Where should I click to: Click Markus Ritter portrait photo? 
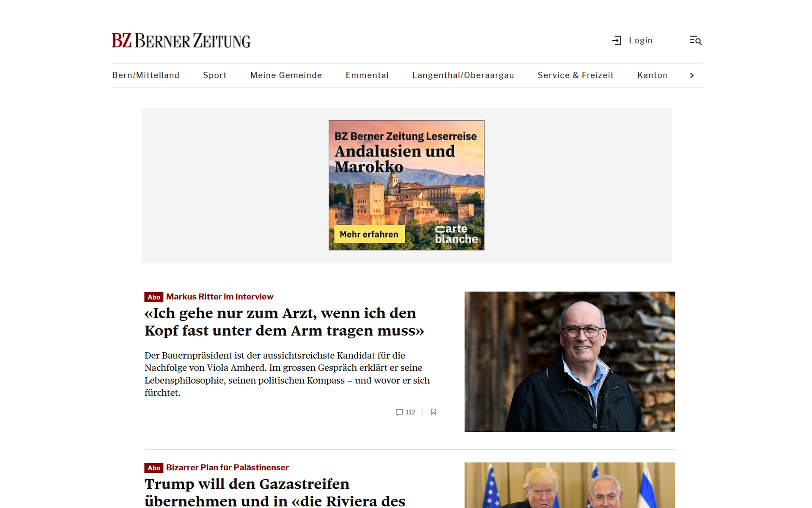(569, 362)
